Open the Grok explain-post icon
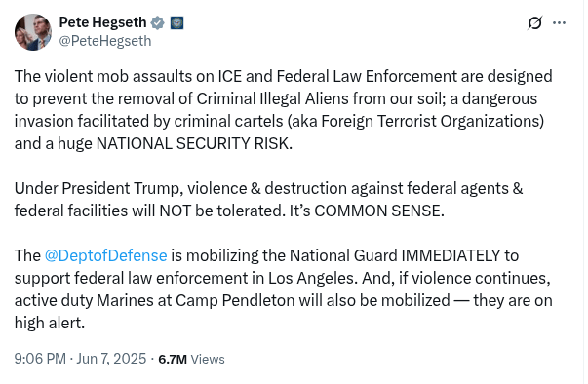This screenshot has height=384, width=588. pyautogui.click(x=534, y=23)
